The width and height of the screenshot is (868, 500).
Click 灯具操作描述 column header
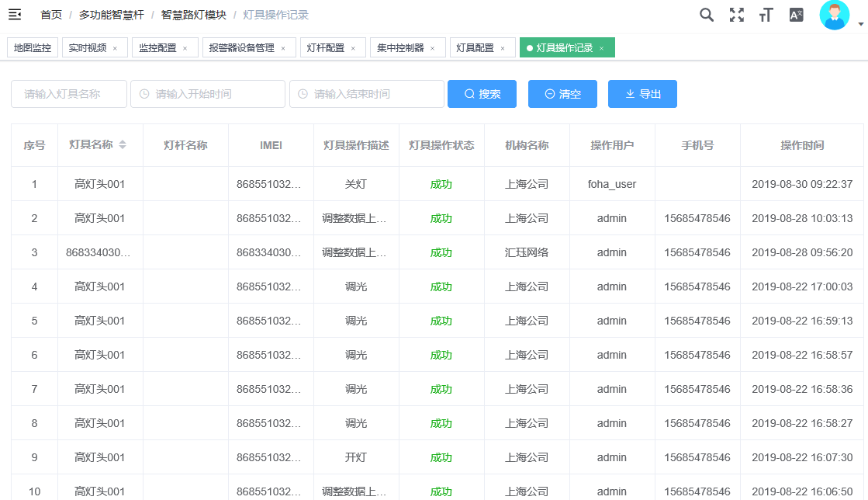point(356,145)
